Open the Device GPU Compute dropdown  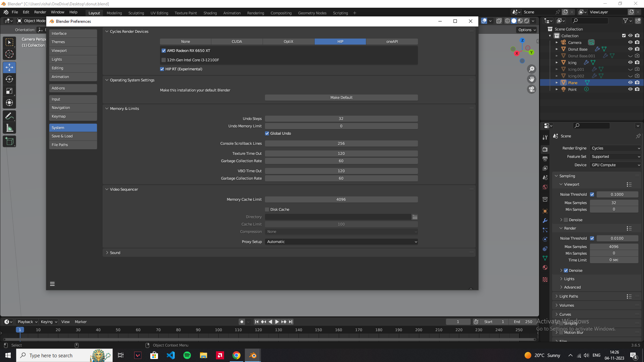(615, 165)
